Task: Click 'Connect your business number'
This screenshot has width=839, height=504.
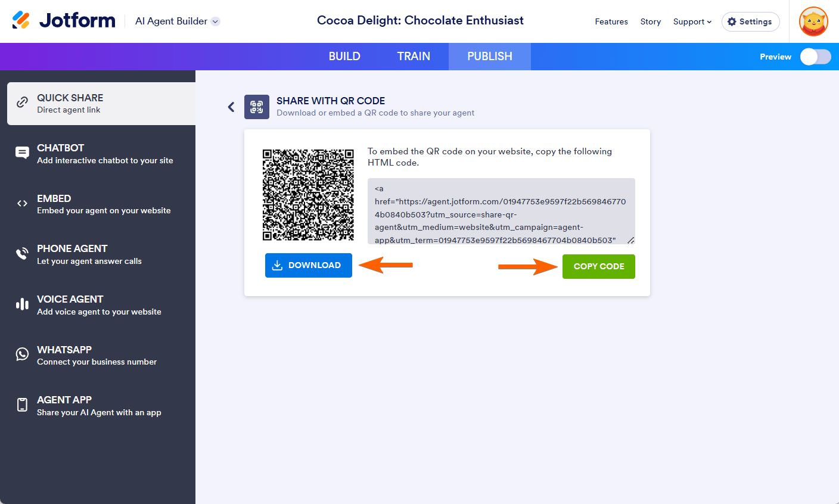Action: tap(97, 362)
